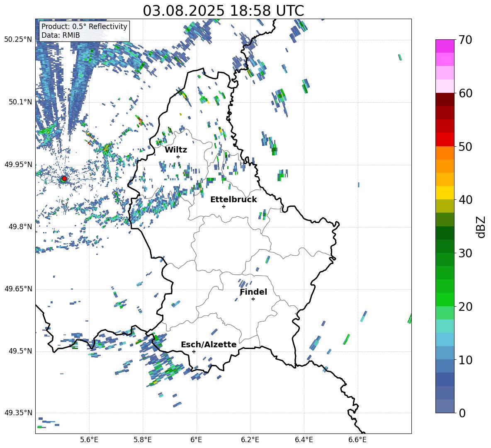Viewport: 491px width, 448px height.
Task: Click the Ettelbruck station cross marker
Action: click(224, 206)
